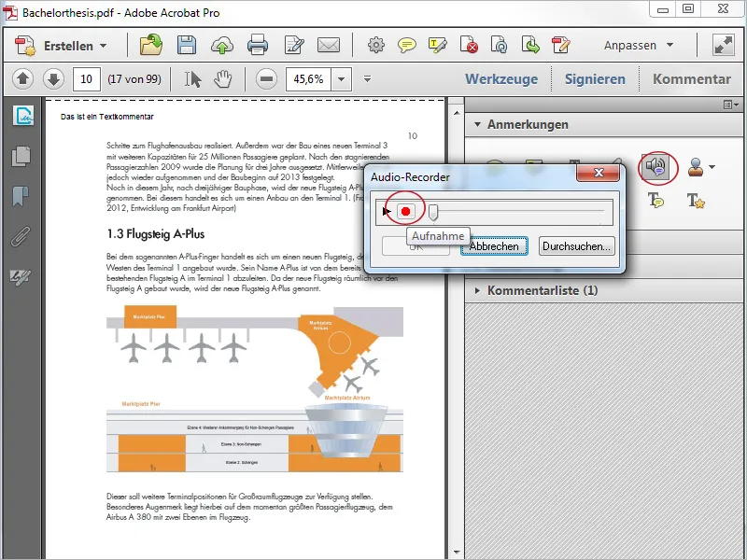
Task: Send file by email envelope icon
Action: point(329,45)
